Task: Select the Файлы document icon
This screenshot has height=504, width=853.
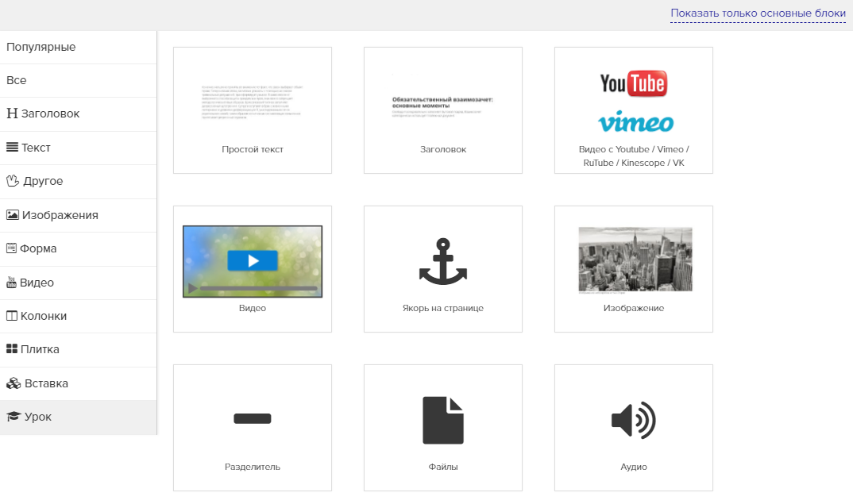Action: pos(442,420)
